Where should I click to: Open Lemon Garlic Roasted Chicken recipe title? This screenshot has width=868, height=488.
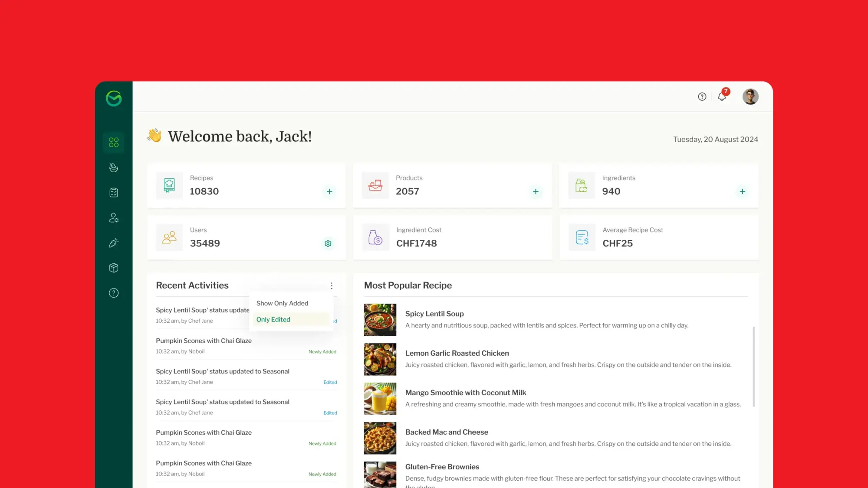point(457,353)
